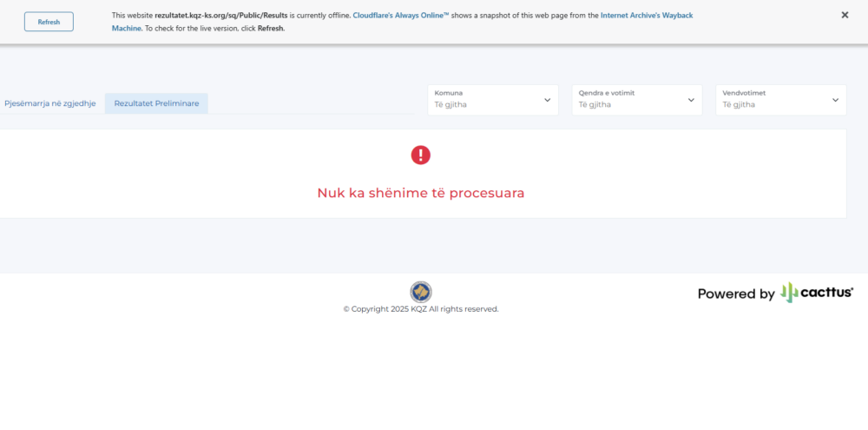Click the Copyright 2025 KQZ footer text

pos(421,309)
